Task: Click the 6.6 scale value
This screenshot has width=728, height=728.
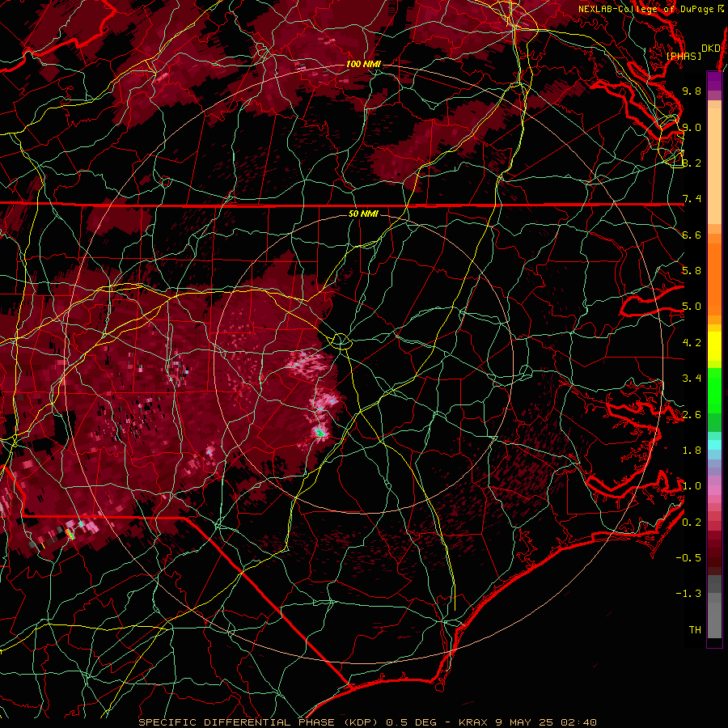Action: (x=692, y=235)
